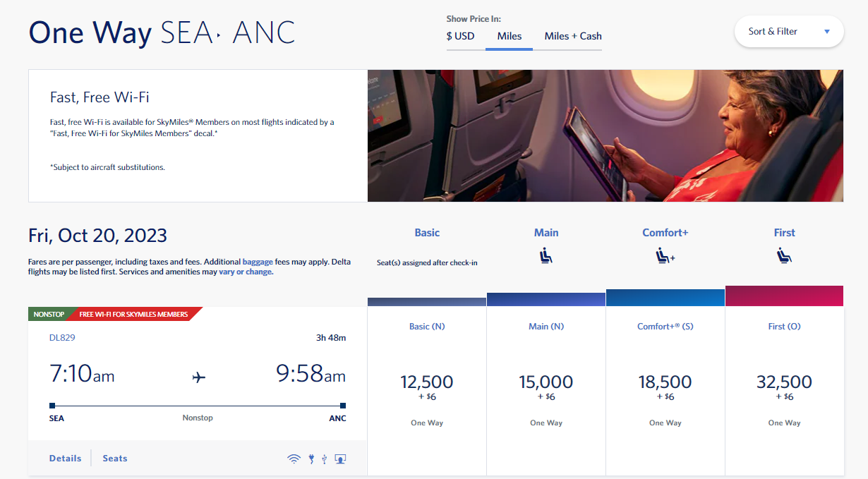Expand the Seats view for DL829

[x=114, y=458]
